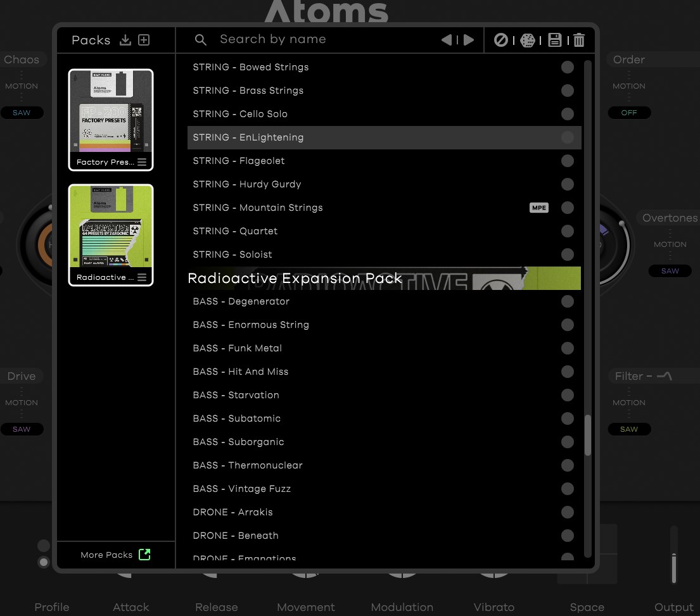Open the Chaos motion SAW selector
This screenshot has width=700, height=616.
tap(22, 113)
